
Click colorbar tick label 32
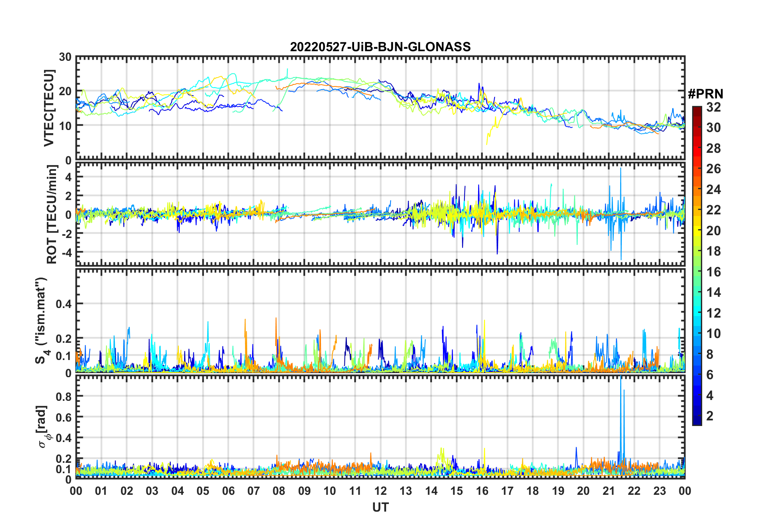[x=713, y=107]
